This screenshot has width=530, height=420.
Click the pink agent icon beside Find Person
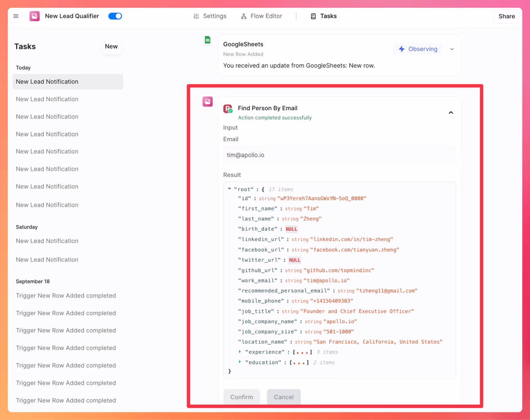tap(208, 102)
